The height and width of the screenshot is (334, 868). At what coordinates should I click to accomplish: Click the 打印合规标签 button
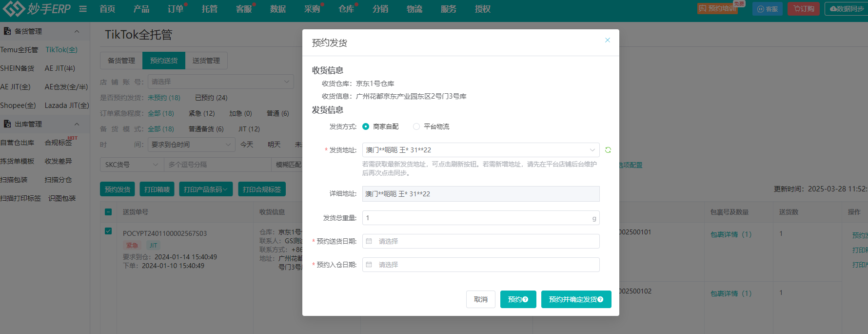262,189
